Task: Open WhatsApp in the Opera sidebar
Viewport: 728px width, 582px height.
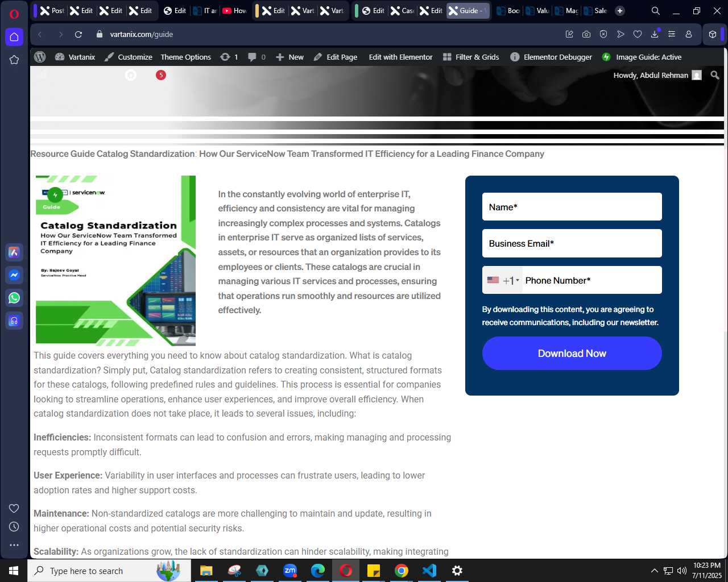Action: pyautogui.click(x=14, y=298)
